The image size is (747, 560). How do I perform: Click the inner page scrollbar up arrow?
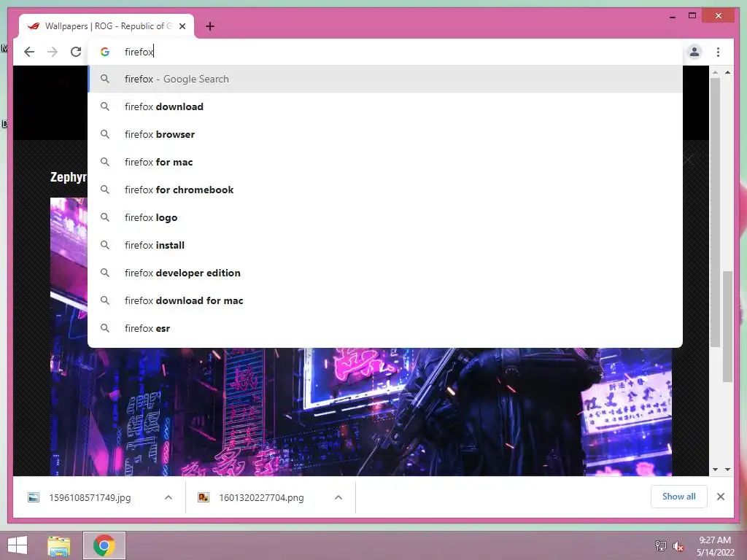(715, 72)
